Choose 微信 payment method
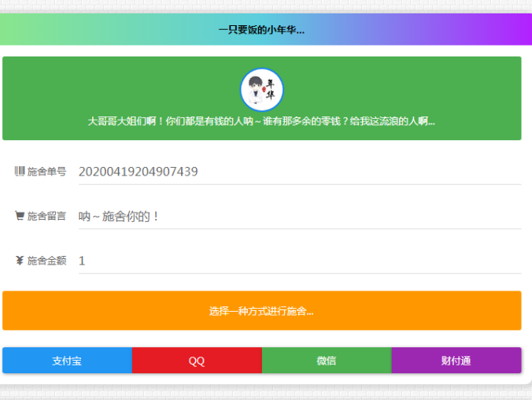 click(x=327, y=361)
